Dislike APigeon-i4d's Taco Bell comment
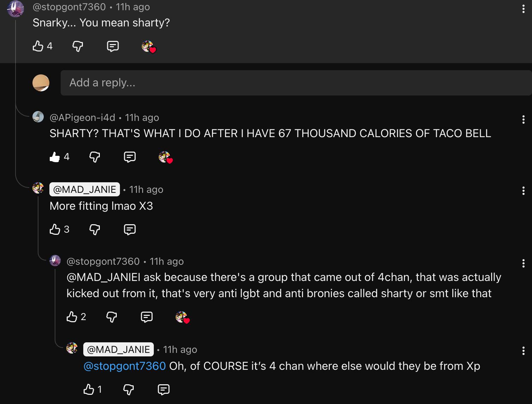The width and height of the screenshot is (532, 404). point(95,157)
